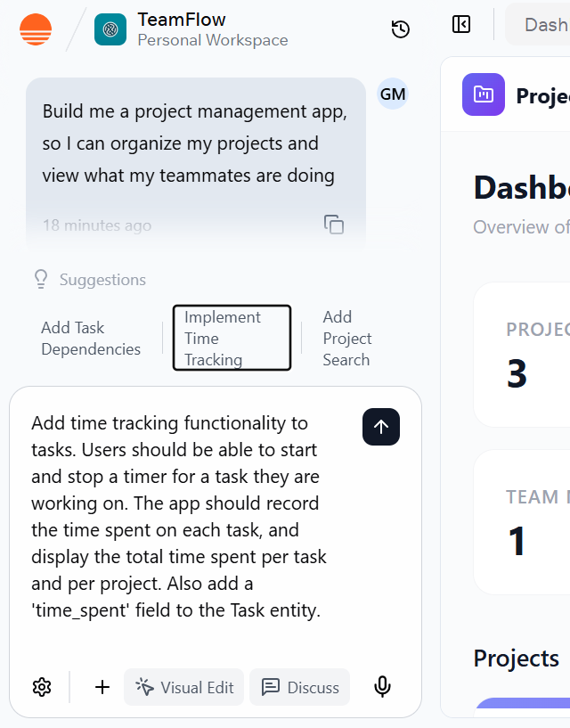This screenshot has width=570, height=728.
Task: Click the purple Projects folder icon
Action: tap(483, 95)
